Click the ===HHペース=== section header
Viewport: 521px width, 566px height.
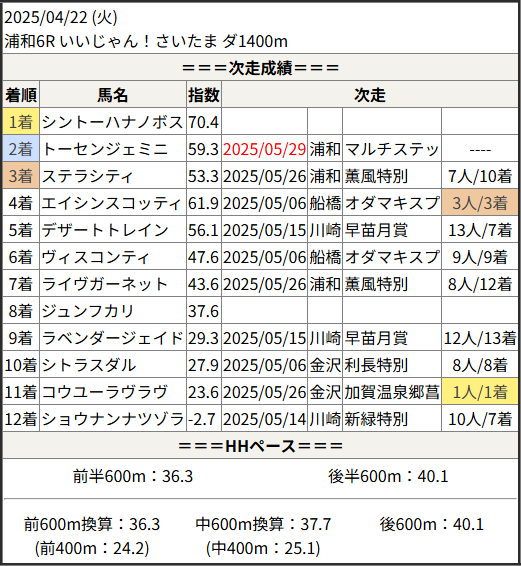coord(260,446)
